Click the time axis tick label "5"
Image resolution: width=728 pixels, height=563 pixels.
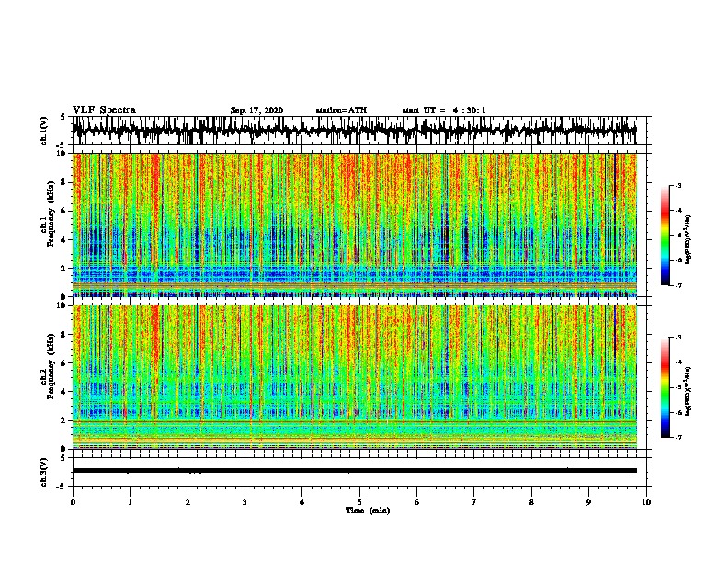pos(359,502)
